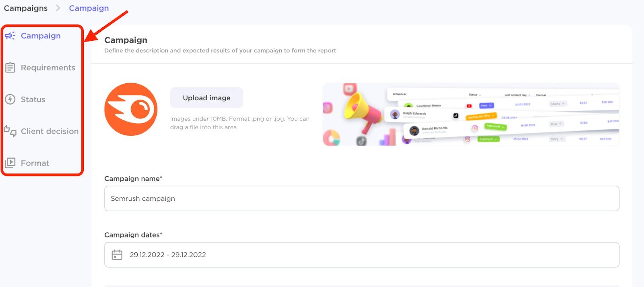Click the calendar icon in Campaign dates field
Screen dimensions: 644x287
click(117, 255)
